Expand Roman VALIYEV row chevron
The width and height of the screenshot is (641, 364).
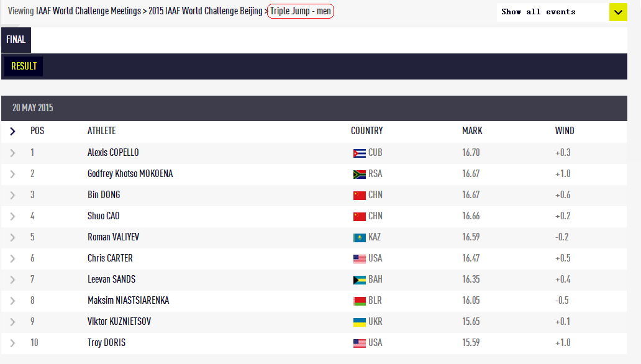coord(12,238)
